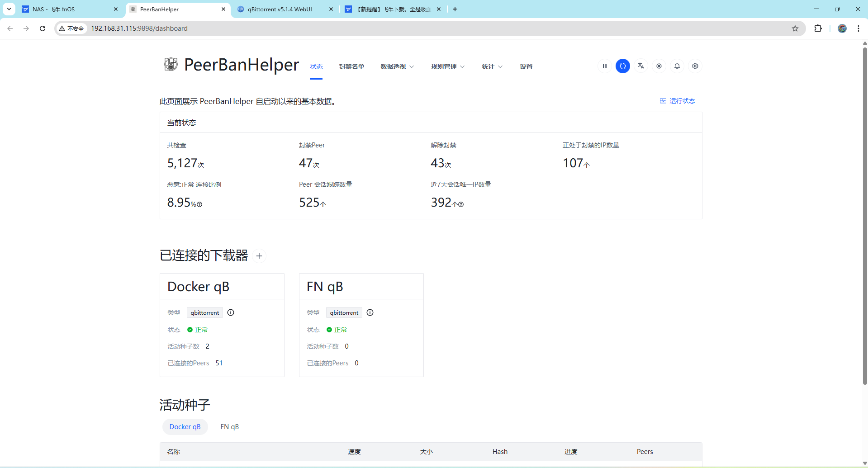Viewport: 868px width, 468px height.
Task: Click the 大小 column header
Action: pyautogui.click(x=427, y=452)
